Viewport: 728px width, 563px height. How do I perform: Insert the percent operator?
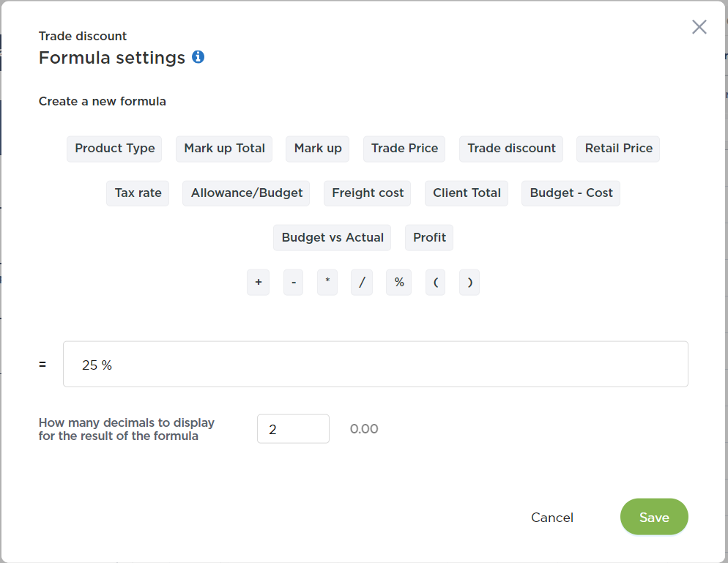click(399, 282)
